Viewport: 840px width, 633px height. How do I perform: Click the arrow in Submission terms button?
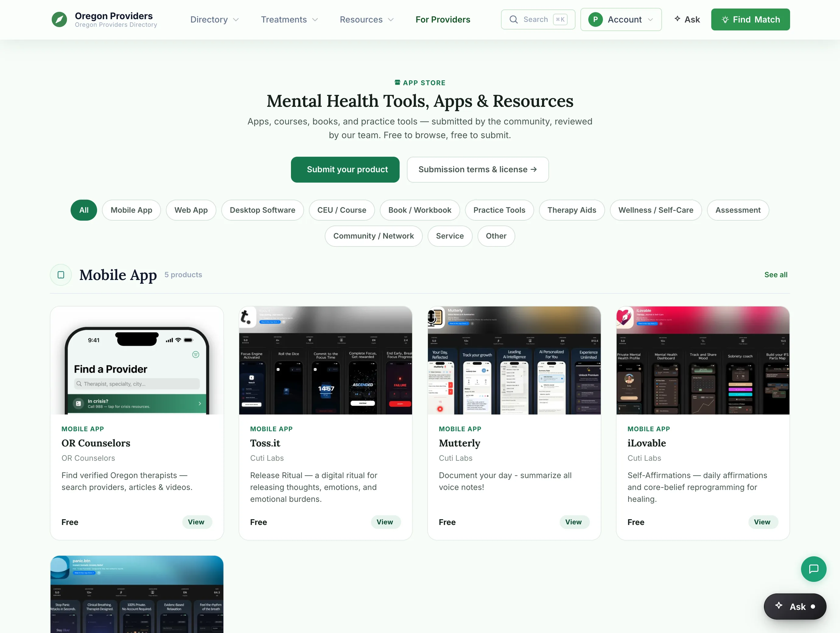click(534, 169)
